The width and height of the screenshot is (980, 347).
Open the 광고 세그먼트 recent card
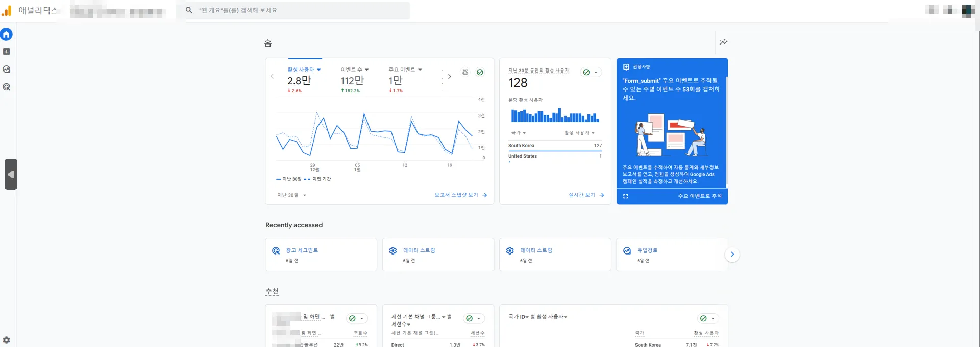click(321, 255)
